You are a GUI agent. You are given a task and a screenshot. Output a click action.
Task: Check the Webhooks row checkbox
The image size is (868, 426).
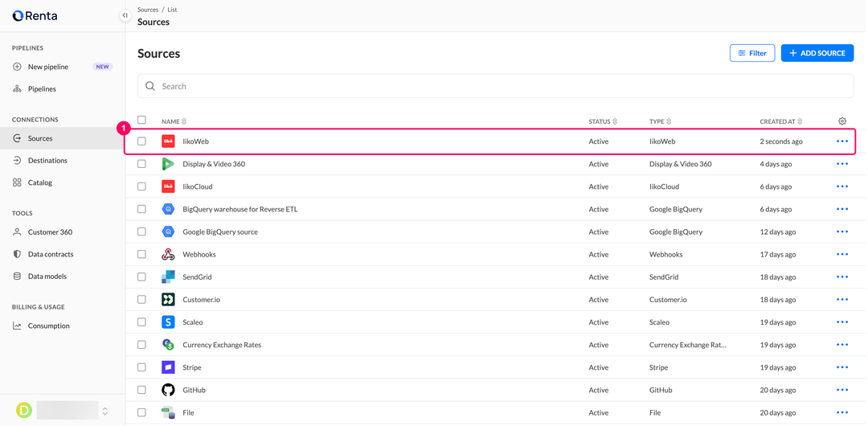141,254
